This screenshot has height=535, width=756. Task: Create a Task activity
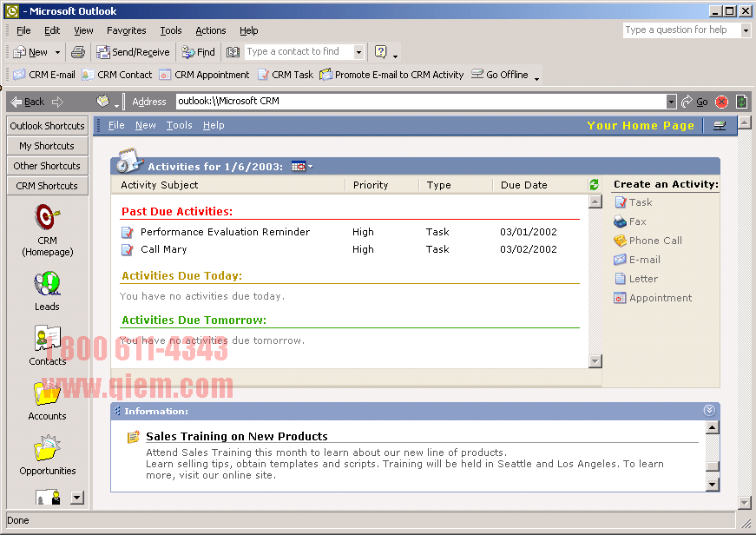tap(633, 202)
